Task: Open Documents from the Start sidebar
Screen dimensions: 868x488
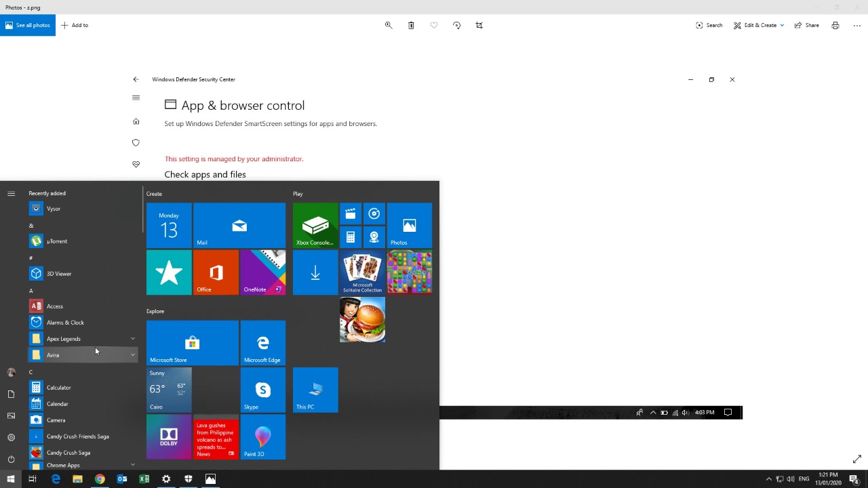Action: point(11,394)
